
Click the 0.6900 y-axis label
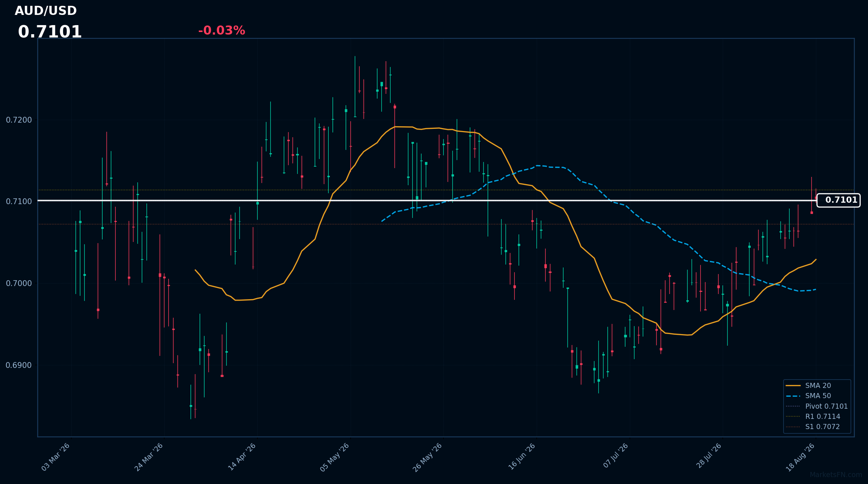(19, 365)
